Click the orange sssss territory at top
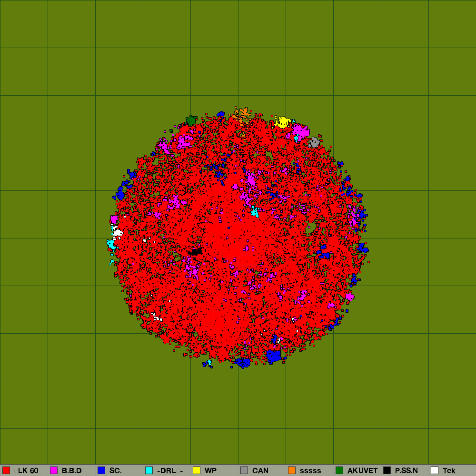The width and height of the screenshot is (476, 476). click(242, 114)
